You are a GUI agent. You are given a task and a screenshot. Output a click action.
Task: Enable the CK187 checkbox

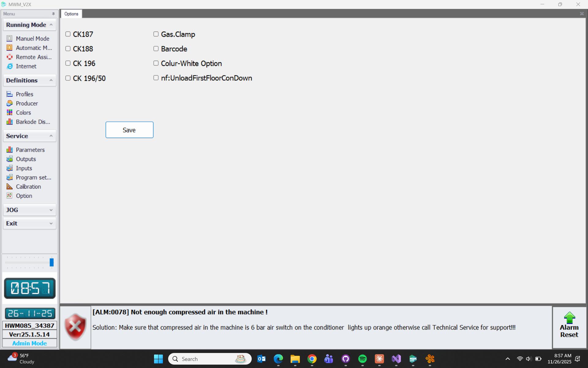click(x=68, y=34)
